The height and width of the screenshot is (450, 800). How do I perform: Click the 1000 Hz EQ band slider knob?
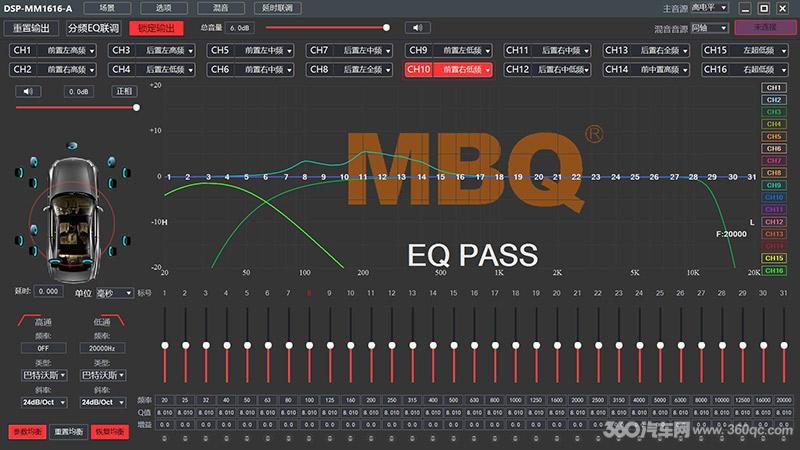(x=516, y=345)
